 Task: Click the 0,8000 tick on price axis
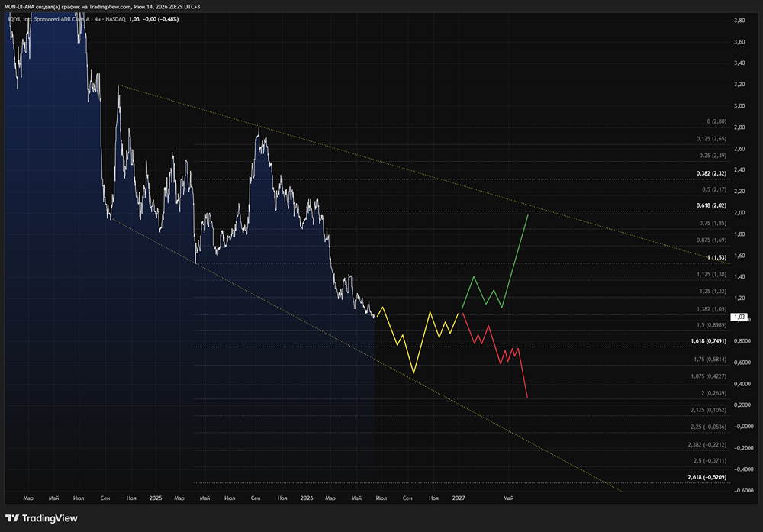point(742,340)
